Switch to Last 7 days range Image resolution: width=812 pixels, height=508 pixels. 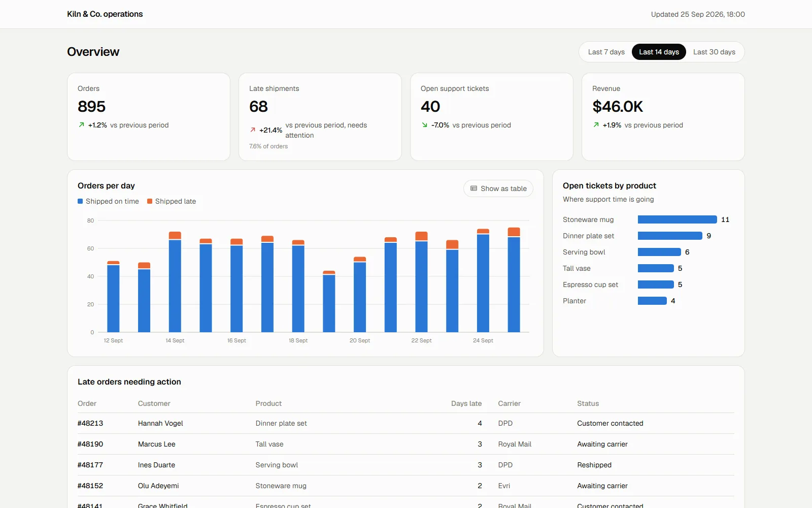(x=606, y=52)
